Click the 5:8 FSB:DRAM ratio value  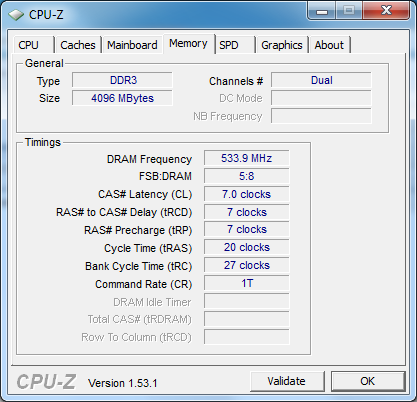pyautogui.click(x=247, y=176)
